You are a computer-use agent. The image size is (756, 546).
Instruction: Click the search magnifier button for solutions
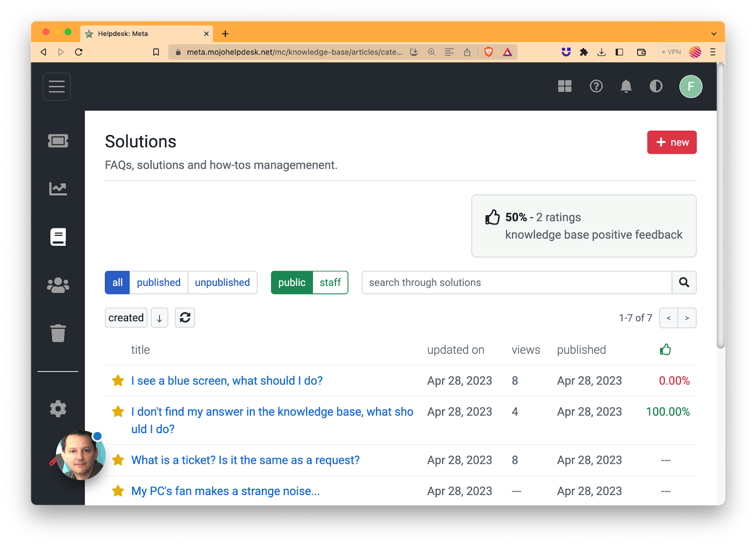684,282
